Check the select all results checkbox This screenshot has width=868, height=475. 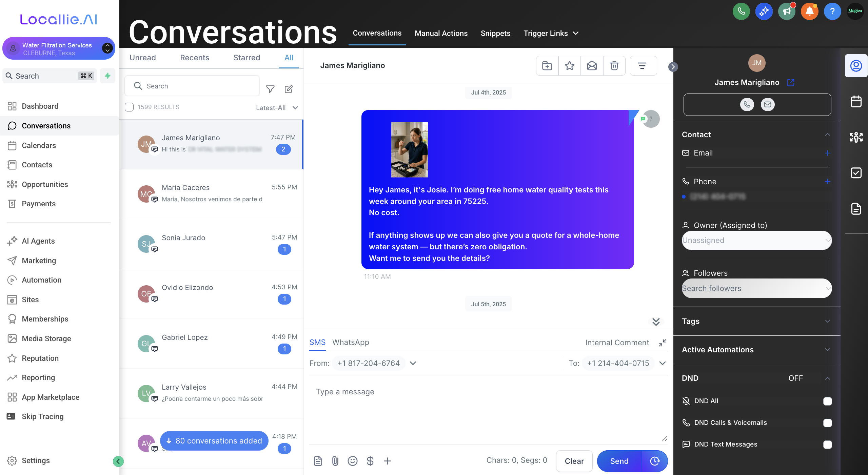tap(129, 107)
